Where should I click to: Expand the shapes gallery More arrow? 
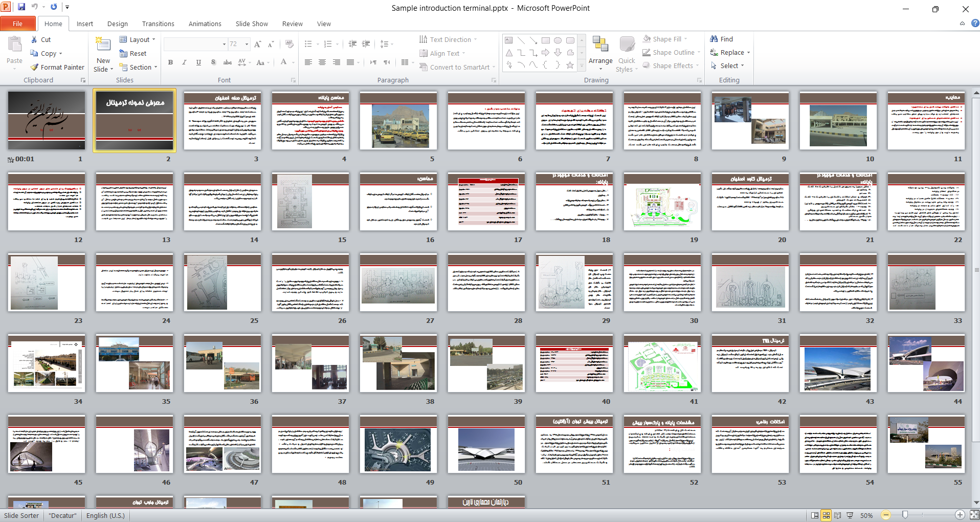582,66
